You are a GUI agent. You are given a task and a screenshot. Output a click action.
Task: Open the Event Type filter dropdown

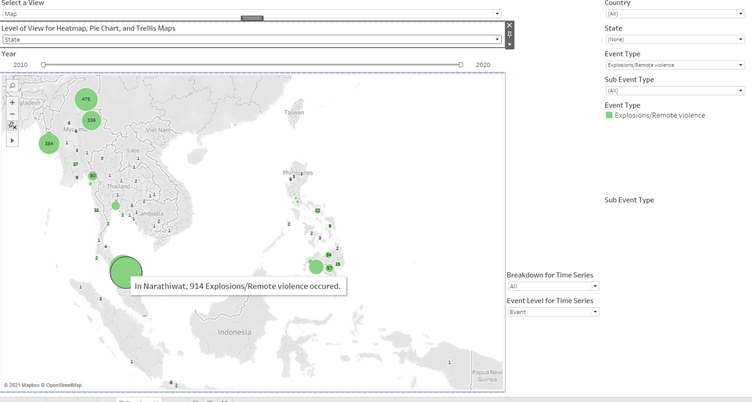pos(674,65)
